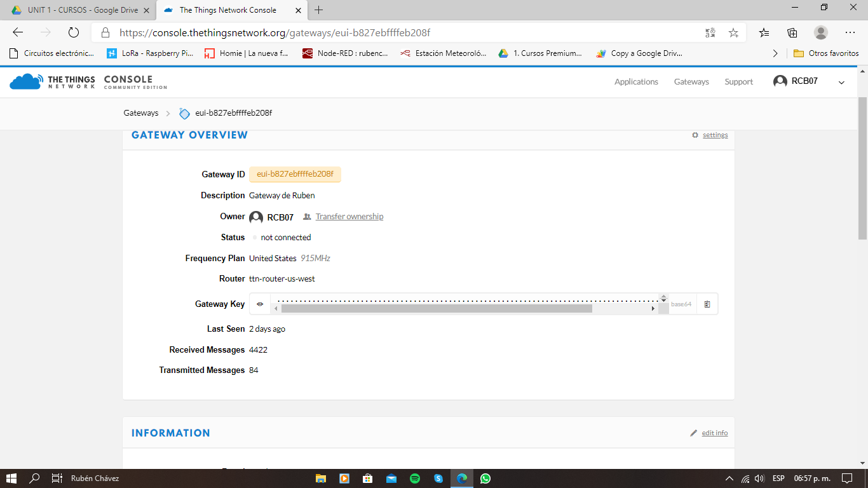Go to Gateways breadcrumb
868x488 pixels.
(x=141, y=113)
